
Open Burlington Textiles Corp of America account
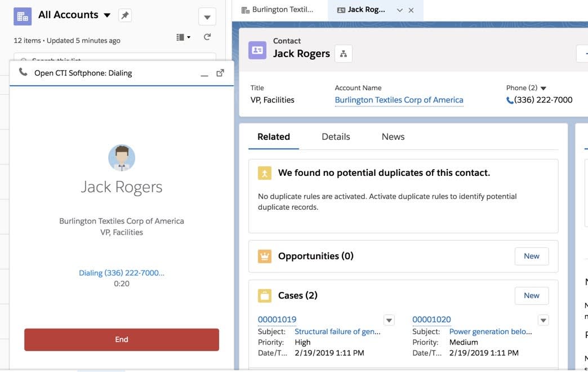(399, 100)
